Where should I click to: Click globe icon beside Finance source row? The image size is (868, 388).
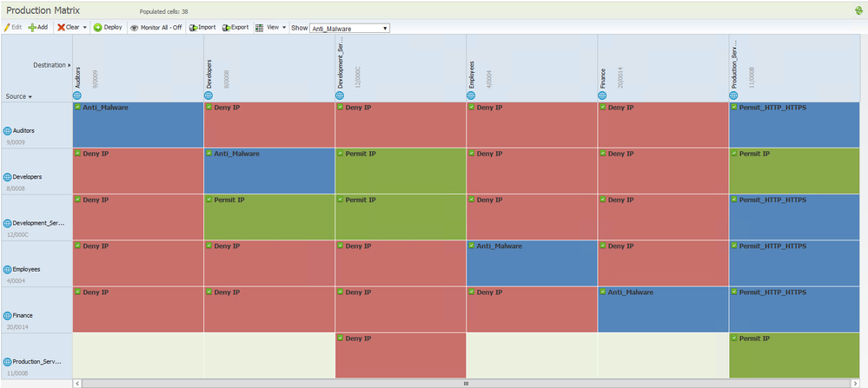[x=7, y=316]
